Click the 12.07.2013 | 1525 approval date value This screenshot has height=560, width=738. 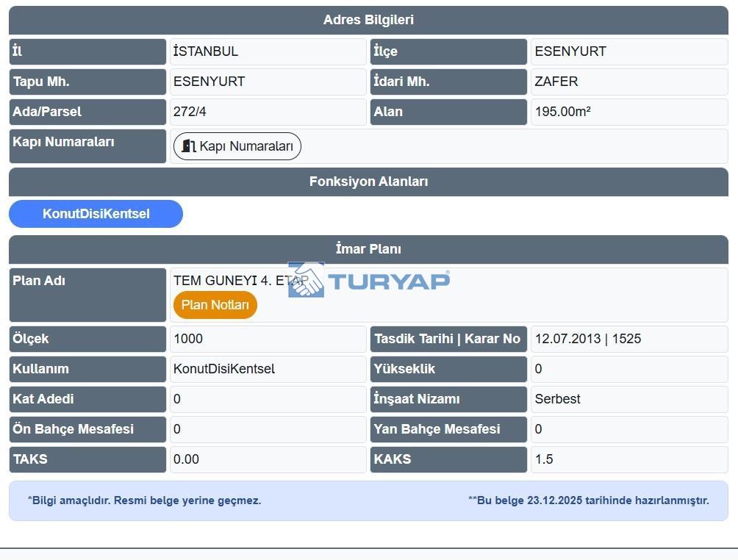(x=588, y=339)
